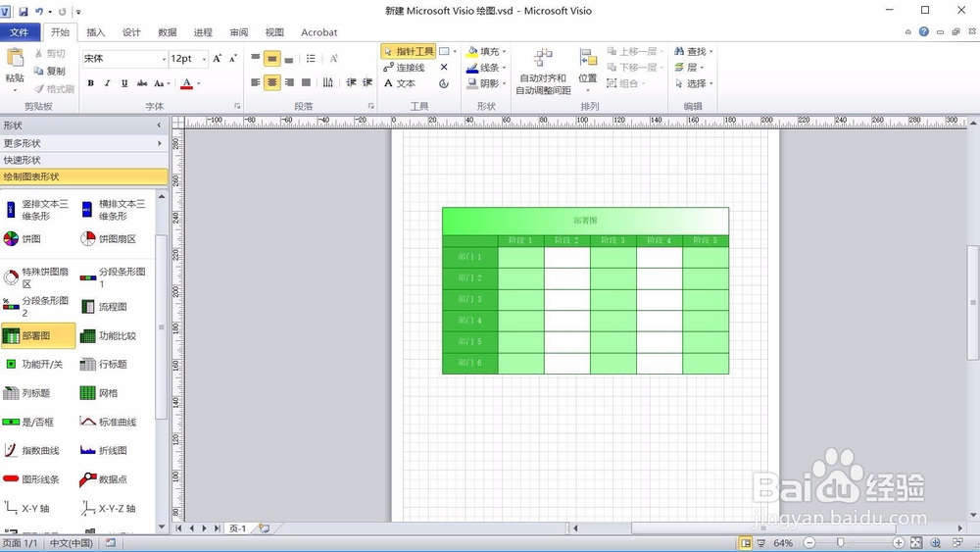The width and height of the screenshot is (980, 552).
Task: Click the font color A swatch
Action: coord(186,83)
